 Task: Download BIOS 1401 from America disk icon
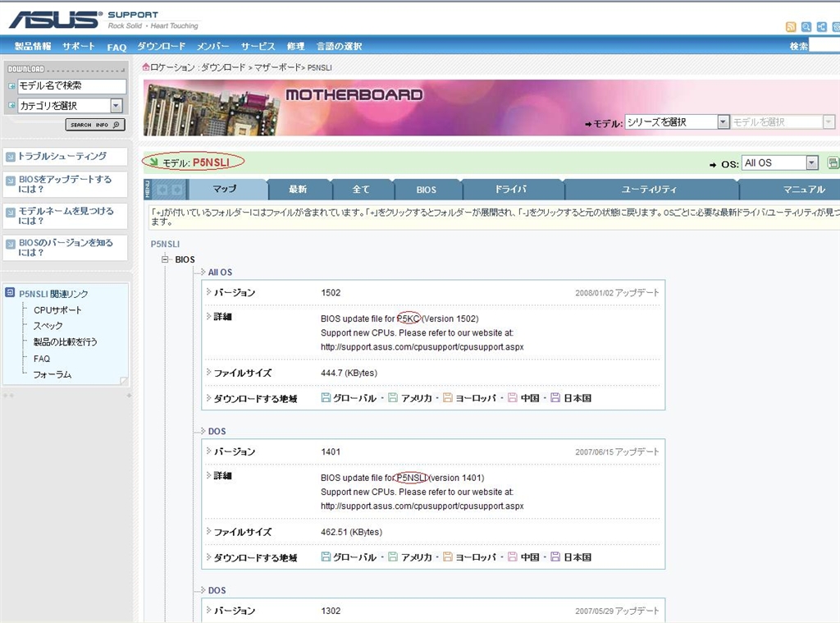point(393,557)
